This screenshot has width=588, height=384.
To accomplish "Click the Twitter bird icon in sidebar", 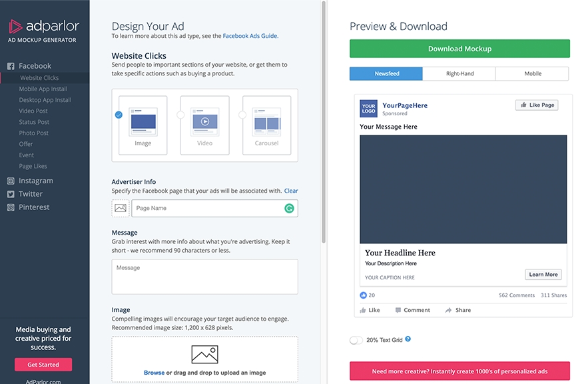I will 11,194.
